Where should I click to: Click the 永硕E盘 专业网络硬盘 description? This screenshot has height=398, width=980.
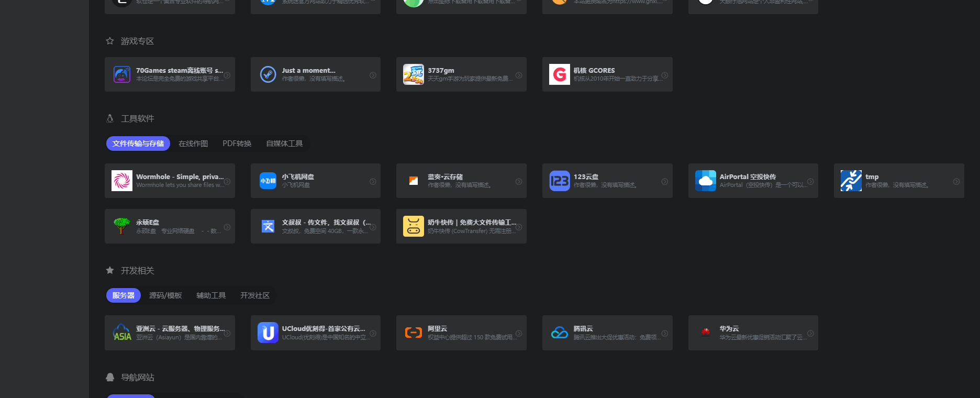pos(178,231)
